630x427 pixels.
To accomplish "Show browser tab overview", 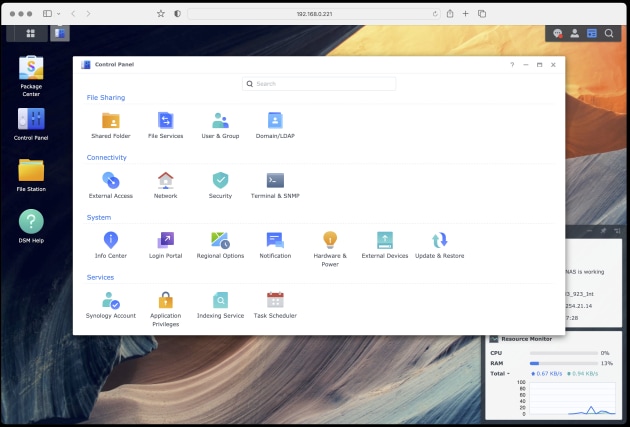I will [482, 14].
